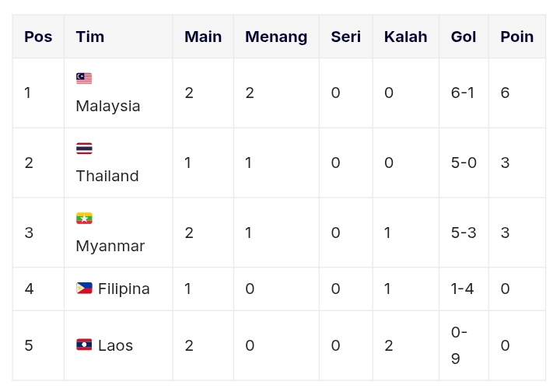This screenshot has width=560, height=392.
Task: Select the Main column header
Action: (x=203, y=37)
